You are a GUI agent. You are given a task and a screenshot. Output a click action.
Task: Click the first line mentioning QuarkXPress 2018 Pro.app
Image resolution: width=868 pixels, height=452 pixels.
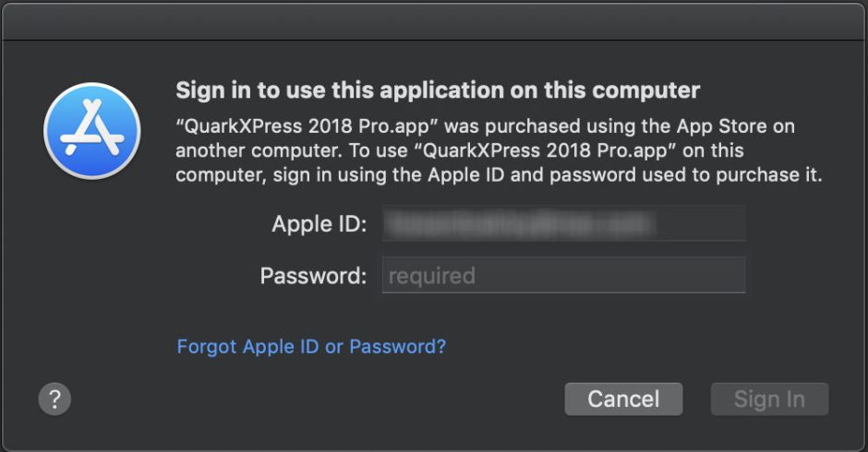coord(485,125)
